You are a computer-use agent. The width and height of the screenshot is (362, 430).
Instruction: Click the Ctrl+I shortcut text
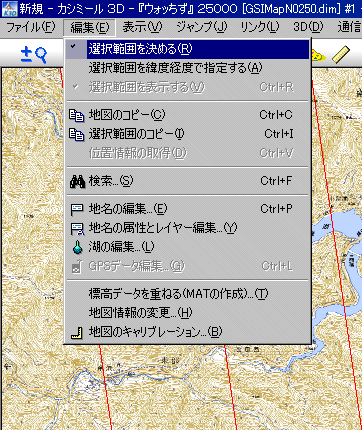(279, 134)
